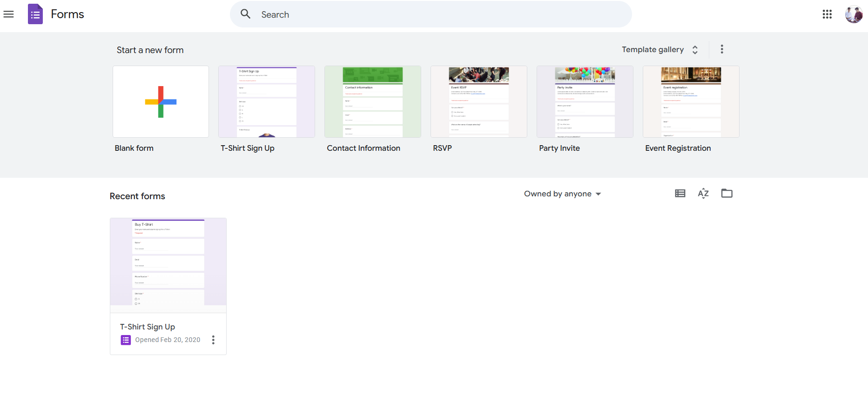
Task: Choose the Event Registration template thumbnail
Action: click(691, 101)
